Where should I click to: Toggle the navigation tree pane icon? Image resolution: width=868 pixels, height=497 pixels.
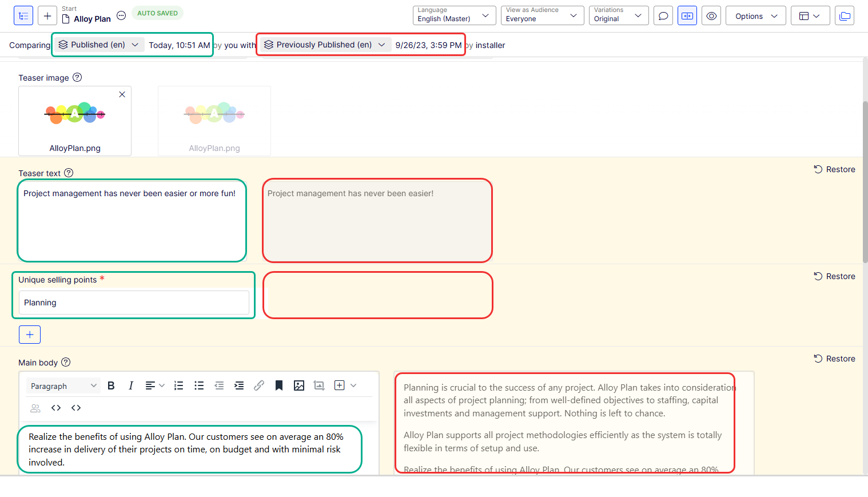pyautogui.click(x=23, y=15)
